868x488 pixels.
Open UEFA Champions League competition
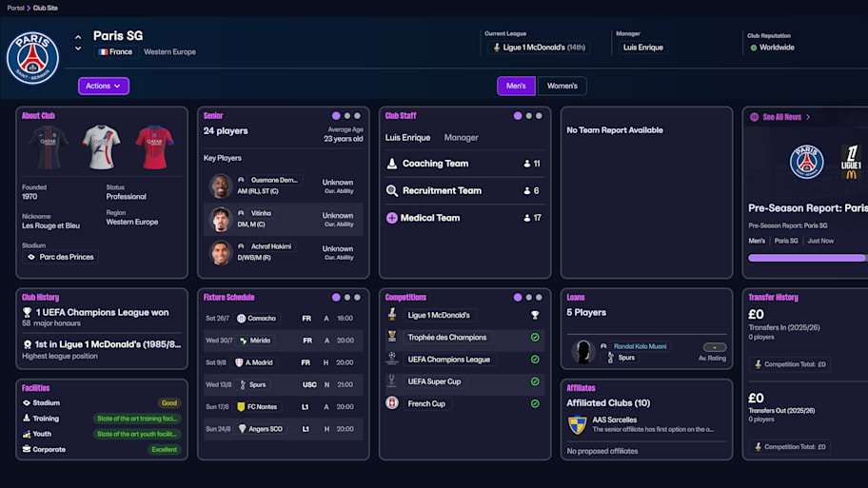coord(449,359)
